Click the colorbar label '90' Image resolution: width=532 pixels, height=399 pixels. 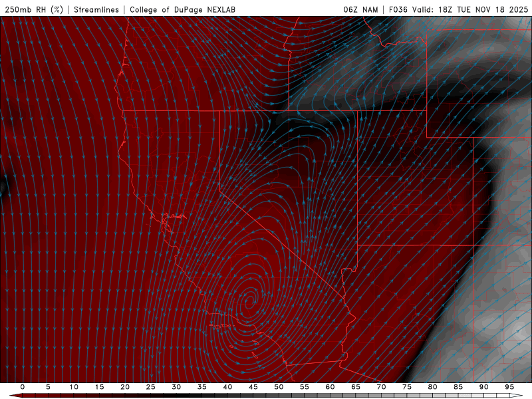coord(484,387)
